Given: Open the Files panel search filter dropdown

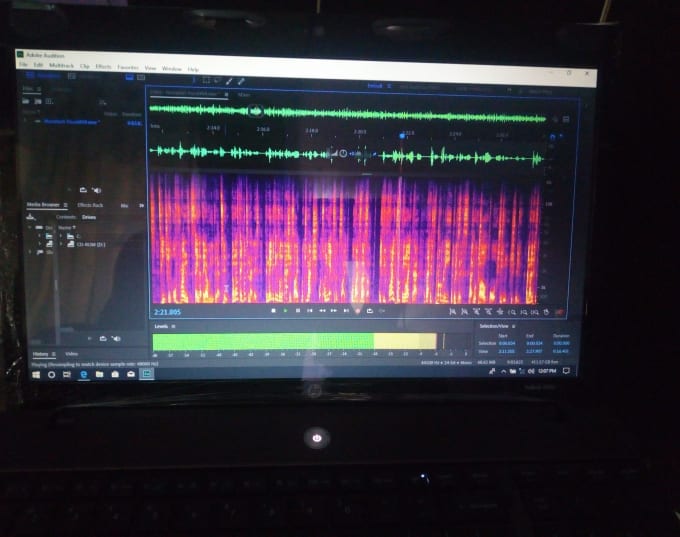Looking at the screenshot, I should click(x=103, y=103).
